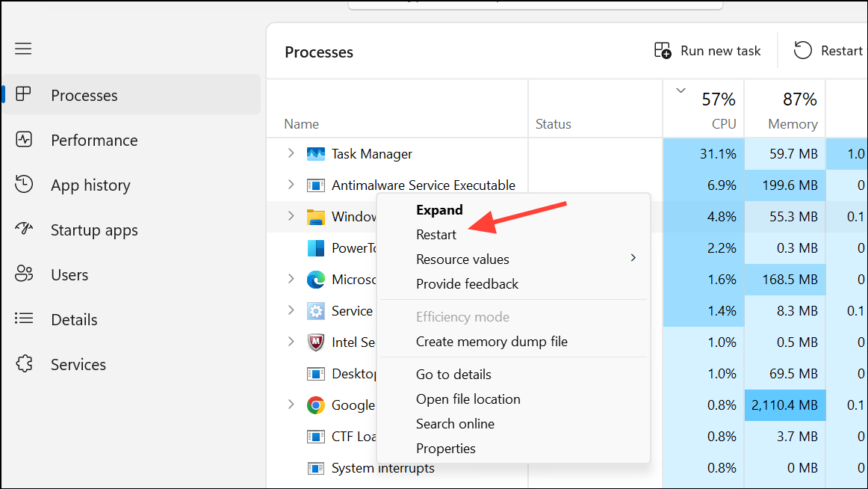
Task: Click the 199.6 MB memory cell
Action: click(785, 185)
